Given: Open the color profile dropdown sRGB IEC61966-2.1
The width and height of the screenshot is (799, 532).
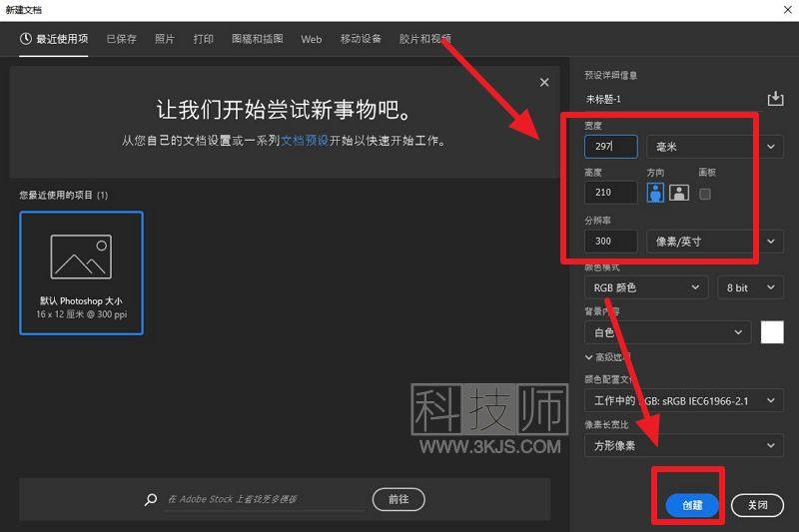Looking at the screenshot, I should click(684, 401).
